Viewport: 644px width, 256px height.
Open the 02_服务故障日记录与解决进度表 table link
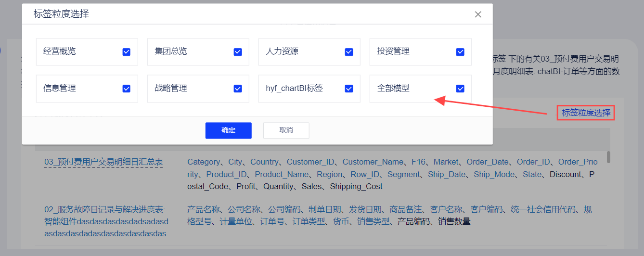tap(105, 210)
